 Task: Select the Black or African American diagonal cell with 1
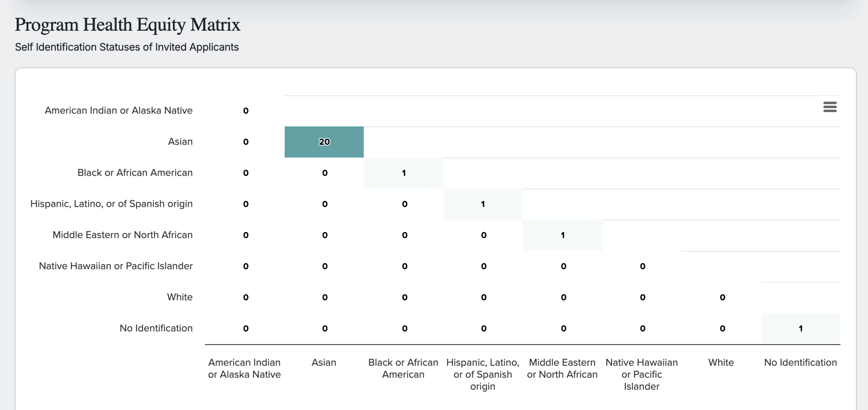(404, 173)
